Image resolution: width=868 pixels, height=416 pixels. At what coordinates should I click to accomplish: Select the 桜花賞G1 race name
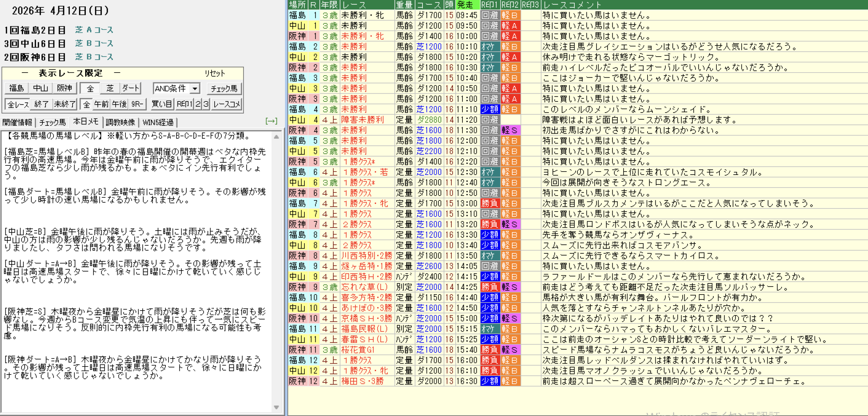coord(357,350)
